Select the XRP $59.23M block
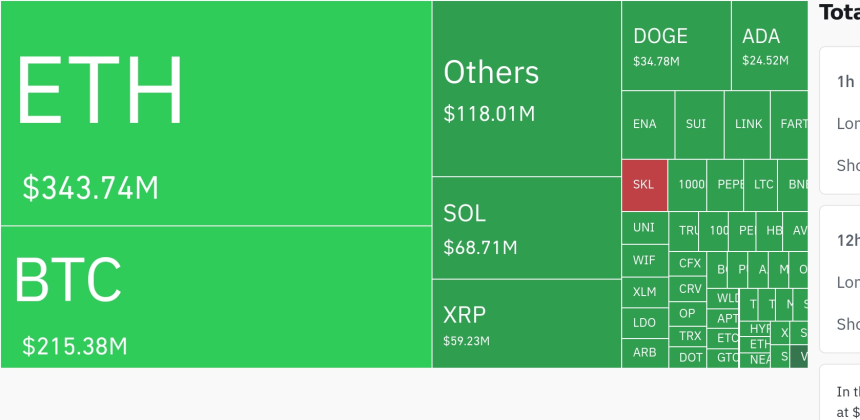The image size is (860, 420). pos(526,323)
